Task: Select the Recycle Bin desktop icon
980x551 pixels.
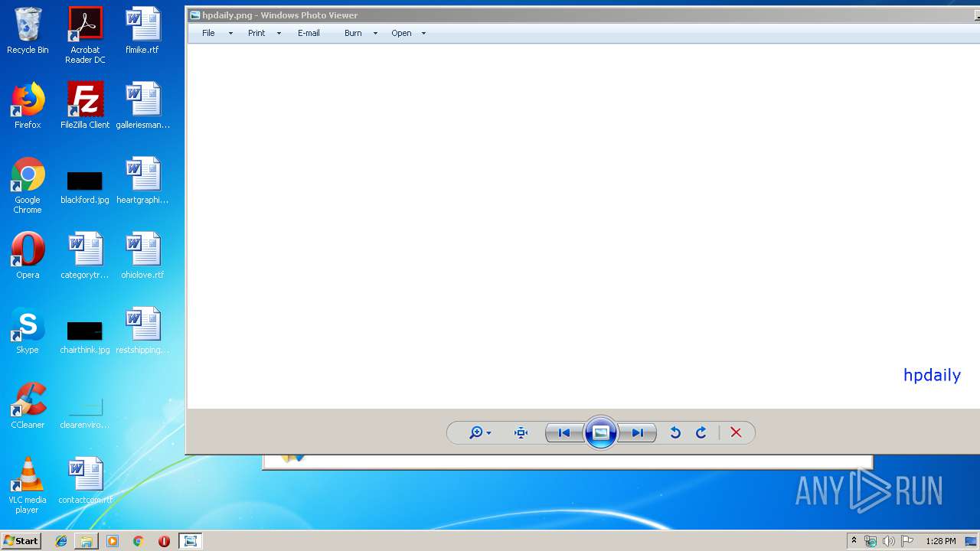Action: coord(28,31)
